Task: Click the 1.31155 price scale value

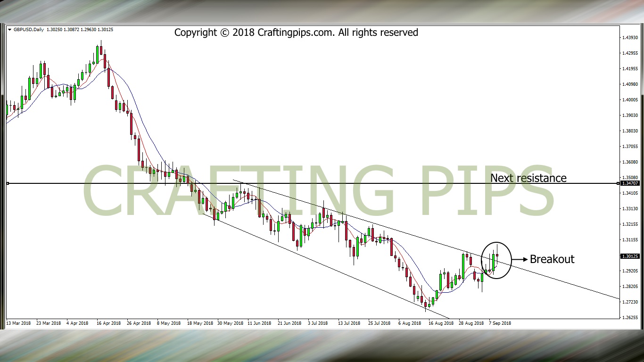Action: click(630, 239)
